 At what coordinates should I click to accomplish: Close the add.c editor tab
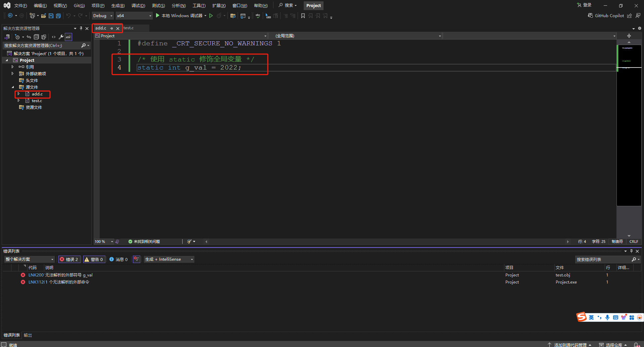[x=118, y=29]
